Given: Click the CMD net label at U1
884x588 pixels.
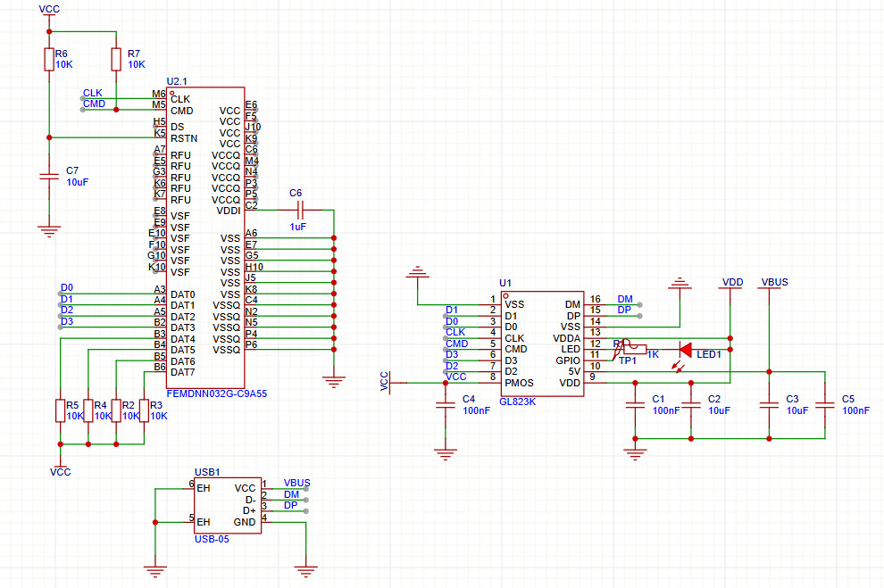Looking at the screenshot, I should coord(456,344).
